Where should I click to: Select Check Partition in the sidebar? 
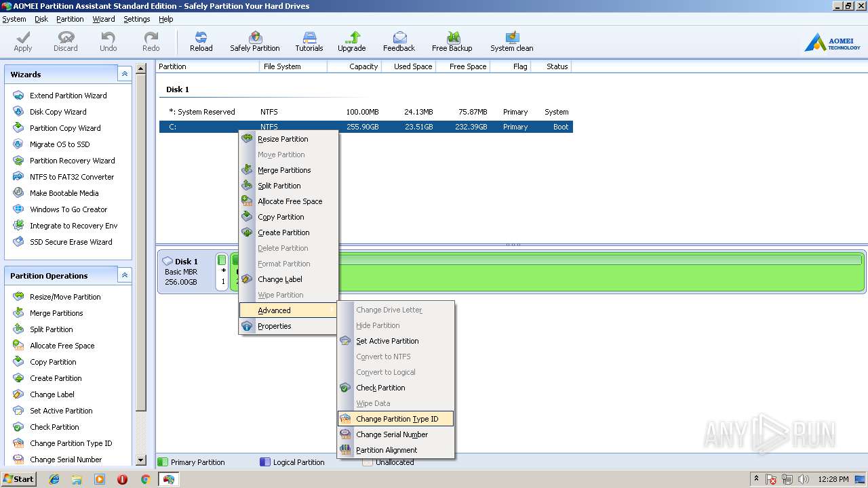[x=54, y=427]
